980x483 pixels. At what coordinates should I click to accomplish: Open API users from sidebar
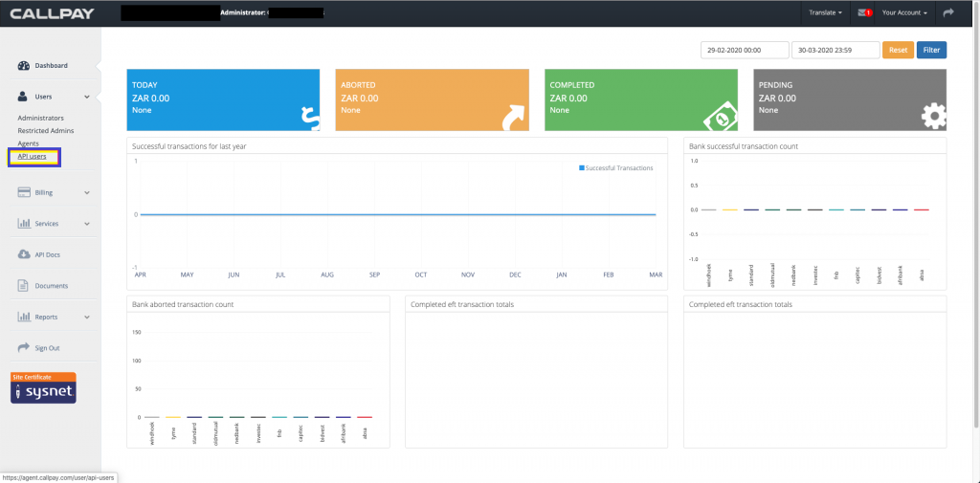(33, 156)
